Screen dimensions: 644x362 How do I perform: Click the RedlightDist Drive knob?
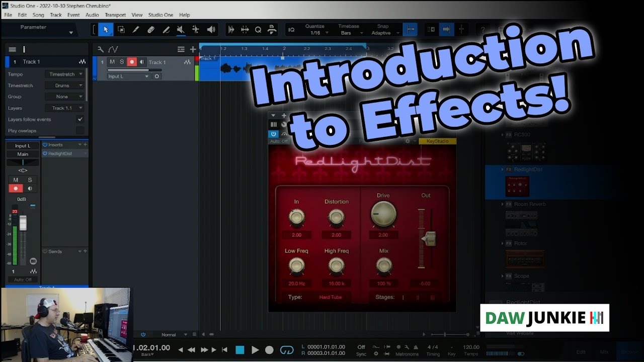click(x=383, y=215)
